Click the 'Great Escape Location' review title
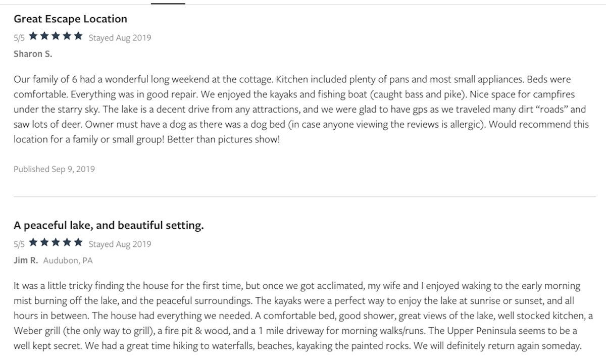Viewport: 606px width, 364px height. tap(70, 19)
